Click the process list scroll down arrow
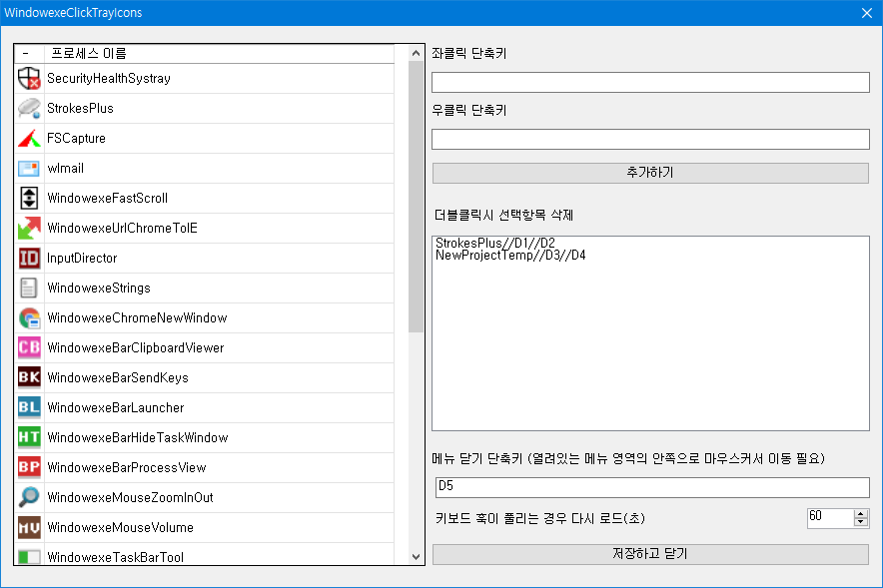This screenshot has width=883, height=588. tap(417, 557)
